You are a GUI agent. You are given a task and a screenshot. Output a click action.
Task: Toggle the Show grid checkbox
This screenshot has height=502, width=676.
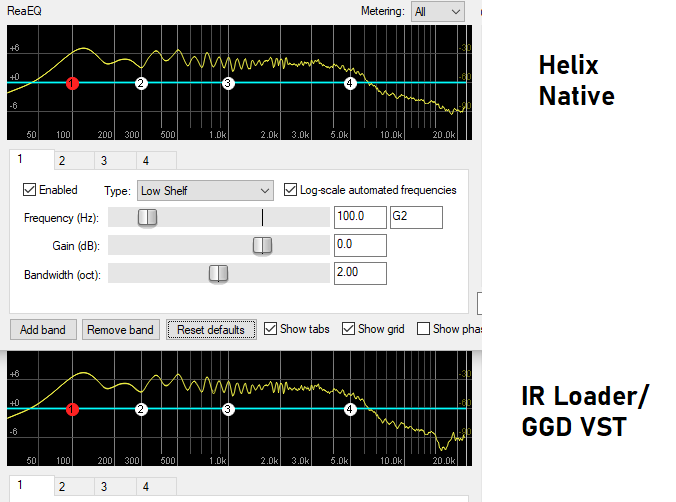point(348,329)
